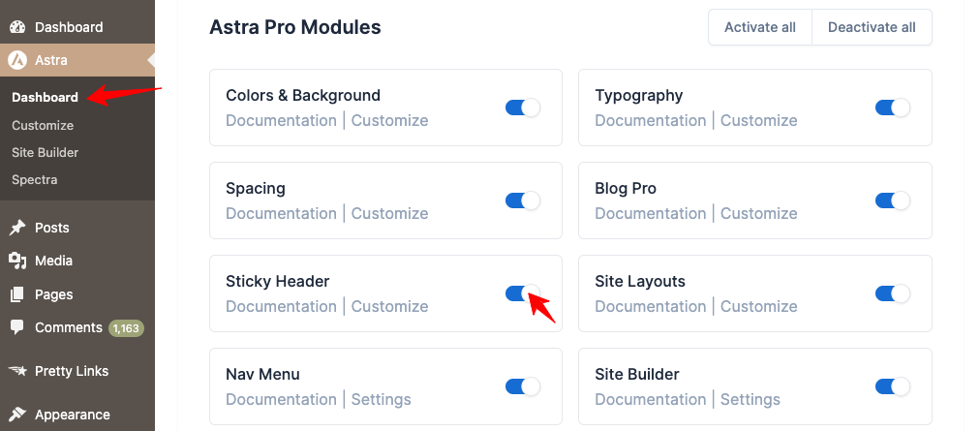Toggle the Site Layouts module switch
Screen dimensions: 980x431
pos(893,293)
